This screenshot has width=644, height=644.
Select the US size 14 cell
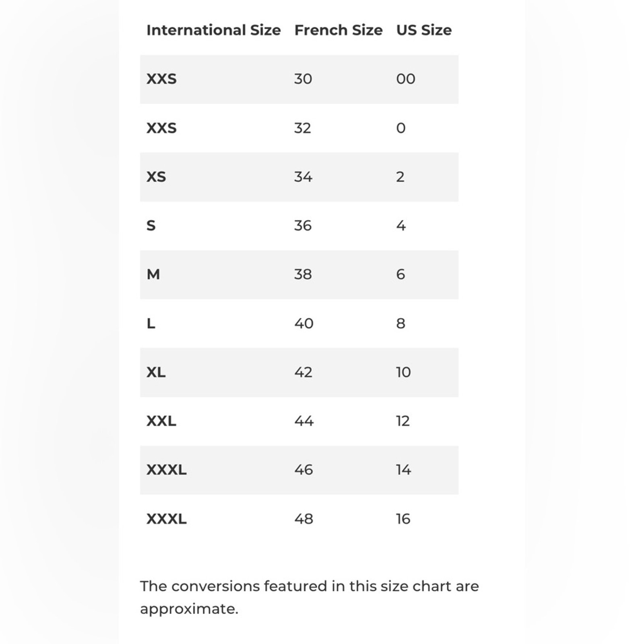point(403,470)
